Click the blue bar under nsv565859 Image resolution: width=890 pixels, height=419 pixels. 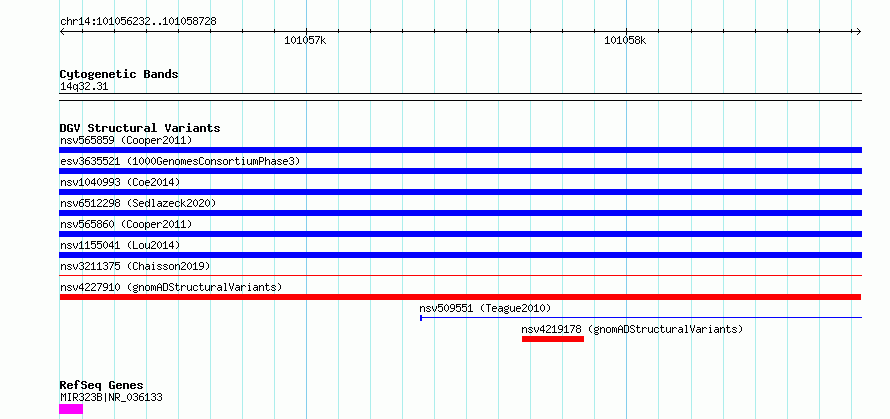point(460,150)
